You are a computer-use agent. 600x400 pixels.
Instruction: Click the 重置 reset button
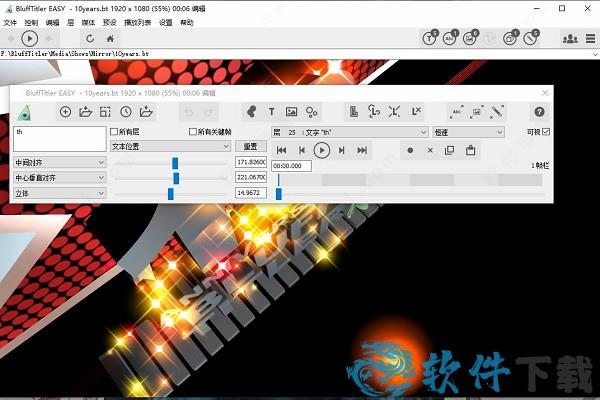(x=250, y=146)
